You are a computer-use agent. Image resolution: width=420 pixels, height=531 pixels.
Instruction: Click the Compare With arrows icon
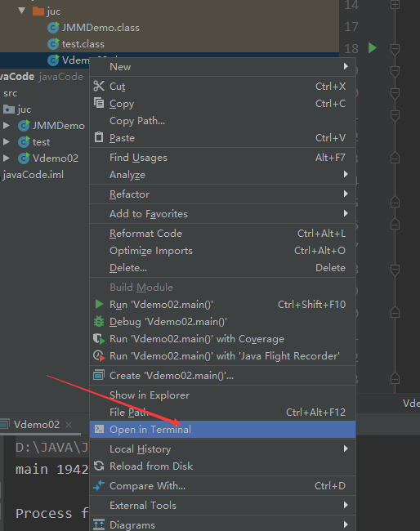(x=99, y=485)
